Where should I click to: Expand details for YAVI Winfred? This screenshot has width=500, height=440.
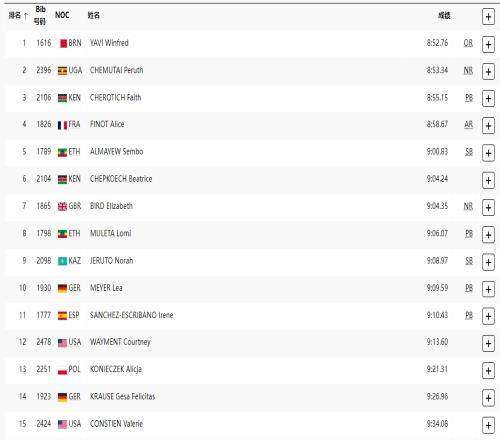click(488, 44)
